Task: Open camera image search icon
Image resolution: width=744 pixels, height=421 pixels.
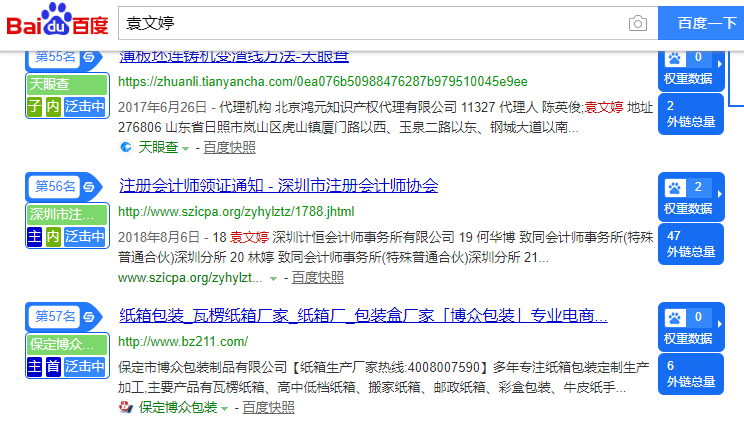Action: tap(638, 23)
